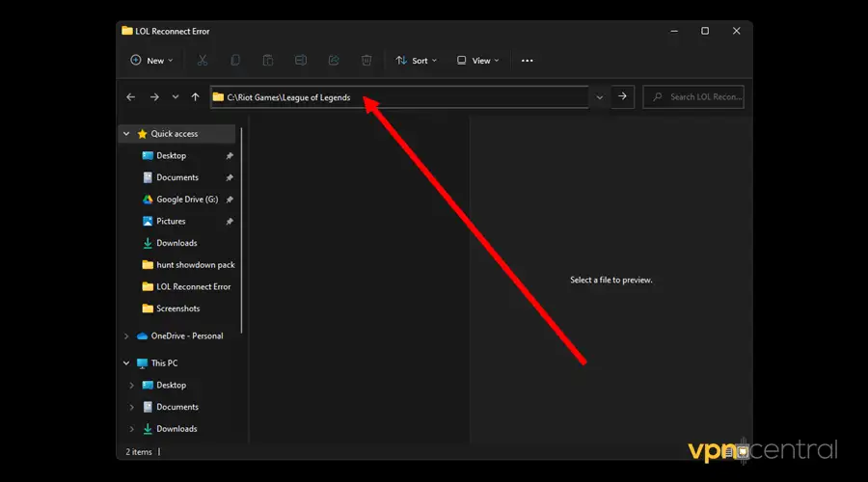Click the Rename icon in toolbar

pyautogui.click(x=301, y=61)
